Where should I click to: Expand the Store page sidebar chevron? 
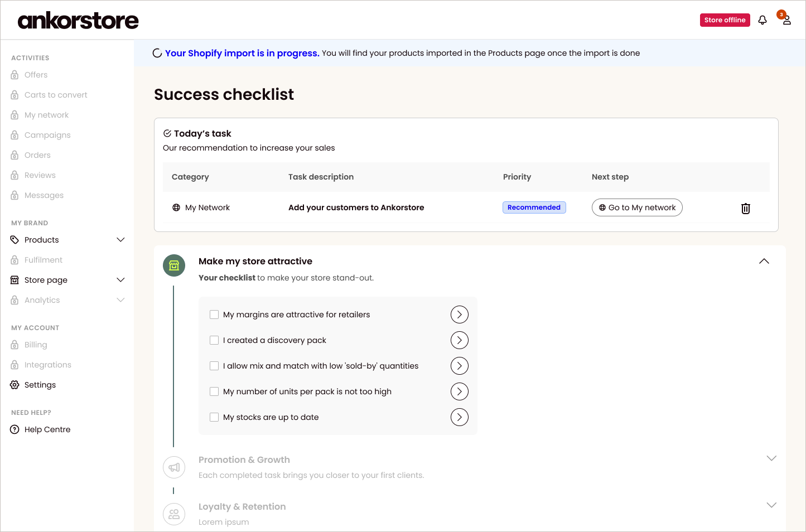click(x=120, y=280)
